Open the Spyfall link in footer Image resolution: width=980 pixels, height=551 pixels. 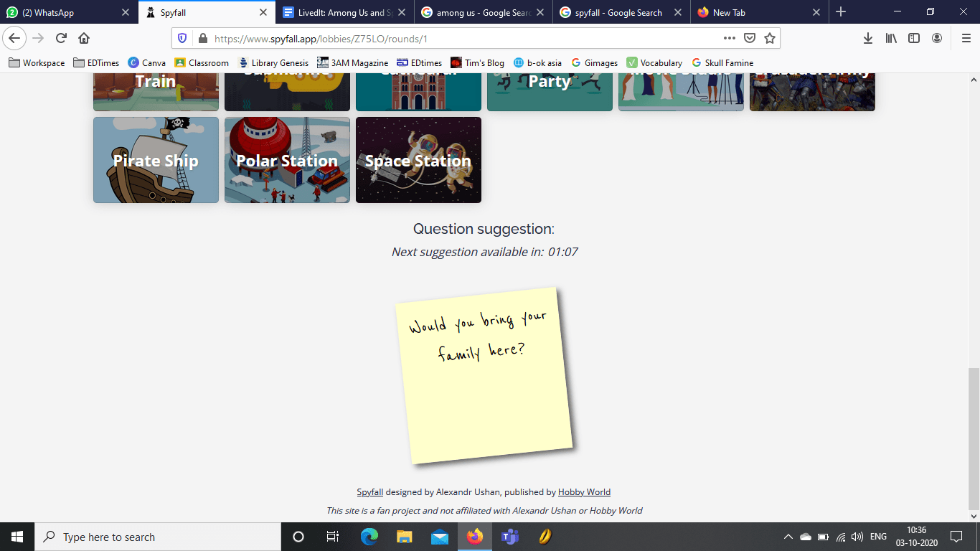369,492
